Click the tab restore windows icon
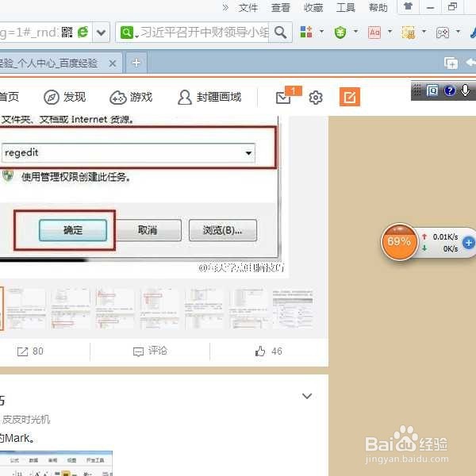The width and height of the screenshot is (476, 476). click(x=451, y=63)
